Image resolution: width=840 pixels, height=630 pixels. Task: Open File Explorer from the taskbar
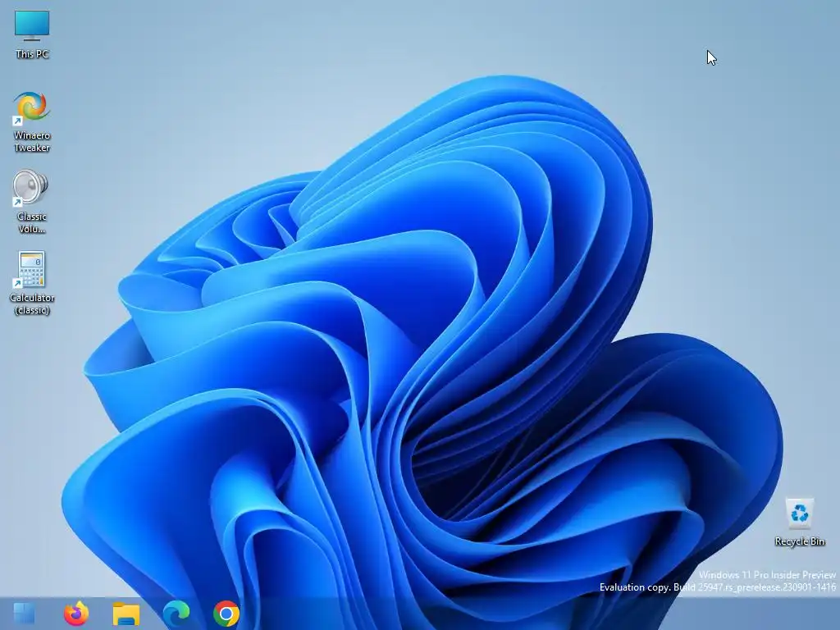pyautogui.click(x=126, y=614)
